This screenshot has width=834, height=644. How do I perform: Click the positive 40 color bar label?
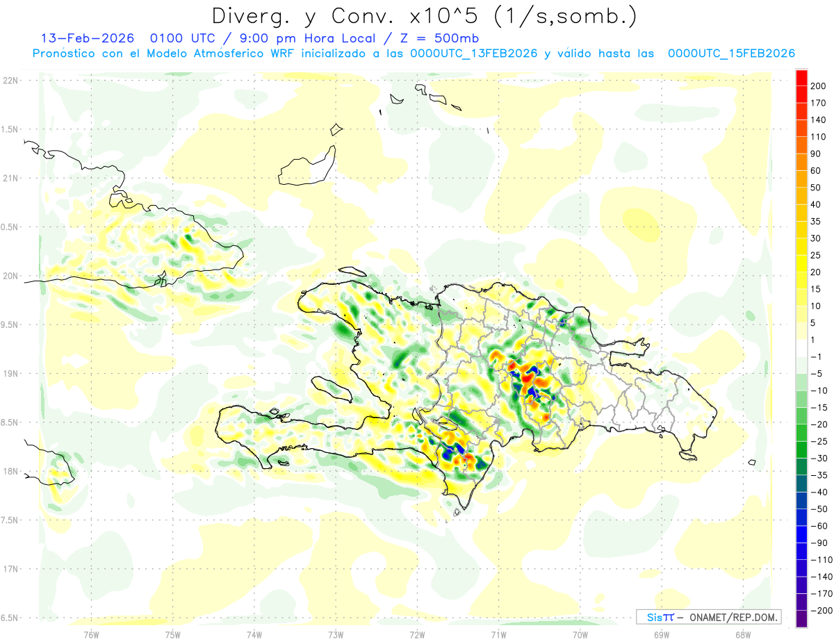point(816,204)
